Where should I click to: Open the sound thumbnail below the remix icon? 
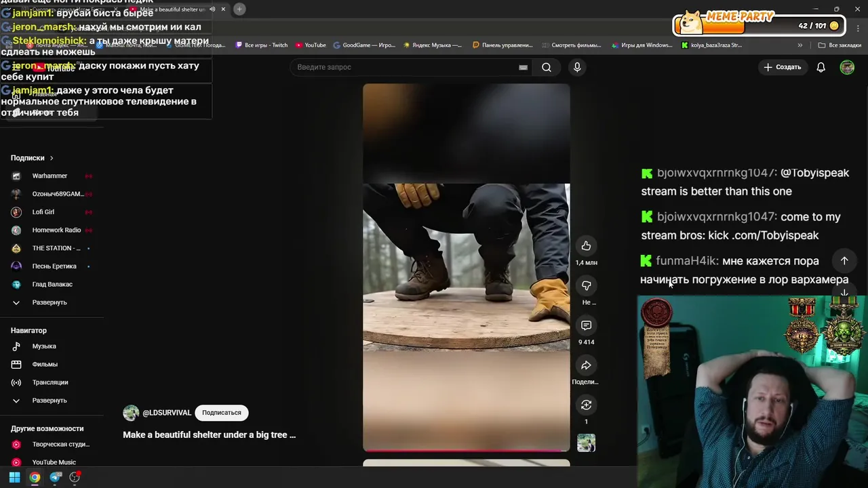tap(586, 443)
